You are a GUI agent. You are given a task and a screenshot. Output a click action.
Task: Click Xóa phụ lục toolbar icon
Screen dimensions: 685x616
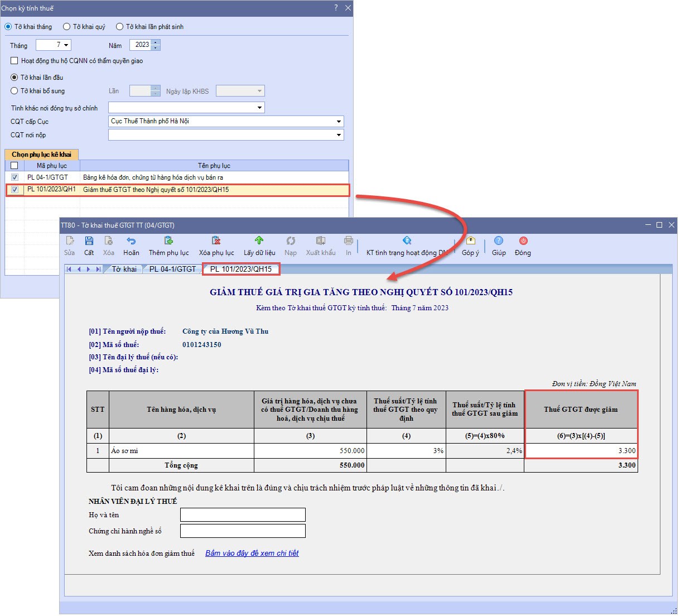(x=216, y=241)
